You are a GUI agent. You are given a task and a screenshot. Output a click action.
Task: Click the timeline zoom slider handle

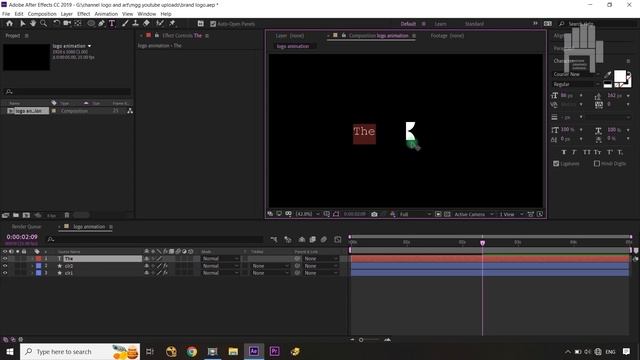point(361,340)
